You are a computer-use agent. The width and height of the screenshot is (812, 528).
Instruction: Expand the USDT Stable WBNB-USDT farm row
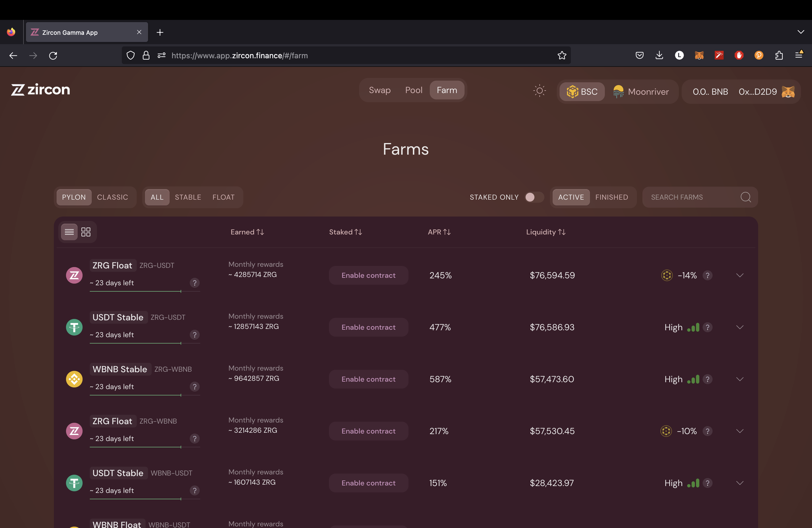click(x=740, y=482)
